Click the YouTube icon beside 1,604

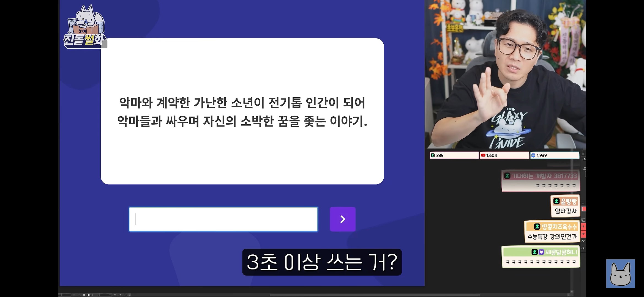coord(483,155)
